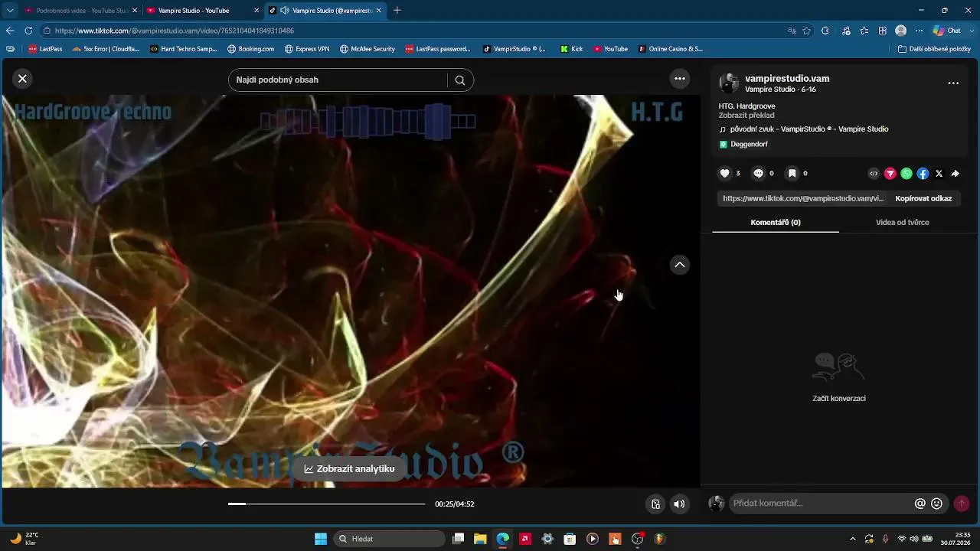Close the TikTok video viewer with X

pyautogui.click(x=22, y=78)
